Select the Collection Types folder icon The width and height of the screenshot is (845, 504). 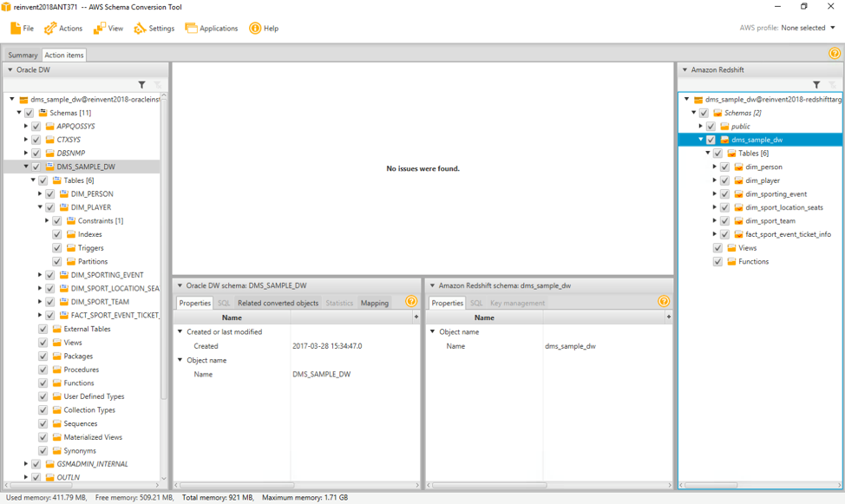pyautogui.click(x=57, y=409)
